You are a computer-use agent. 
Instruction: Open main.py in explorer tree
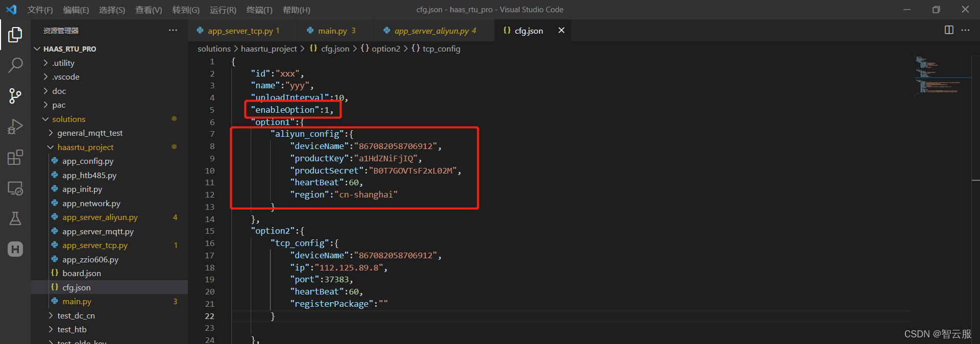coord(109,301)
